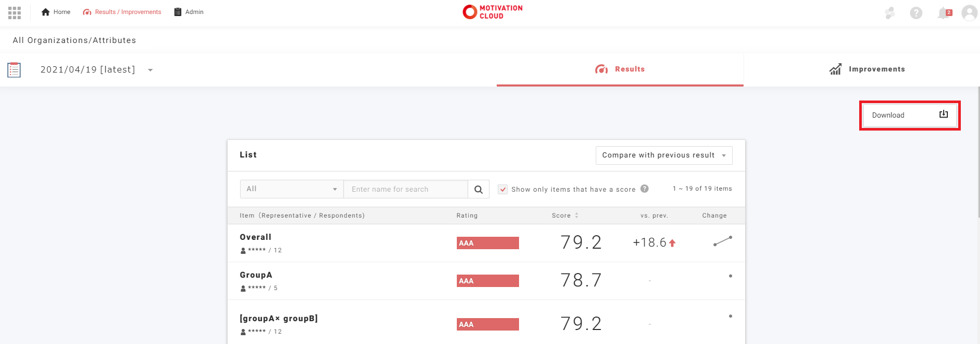Toggle 'Show only items that have a score'
This screenshot has height=344, width=980.
tap(503, 190)
